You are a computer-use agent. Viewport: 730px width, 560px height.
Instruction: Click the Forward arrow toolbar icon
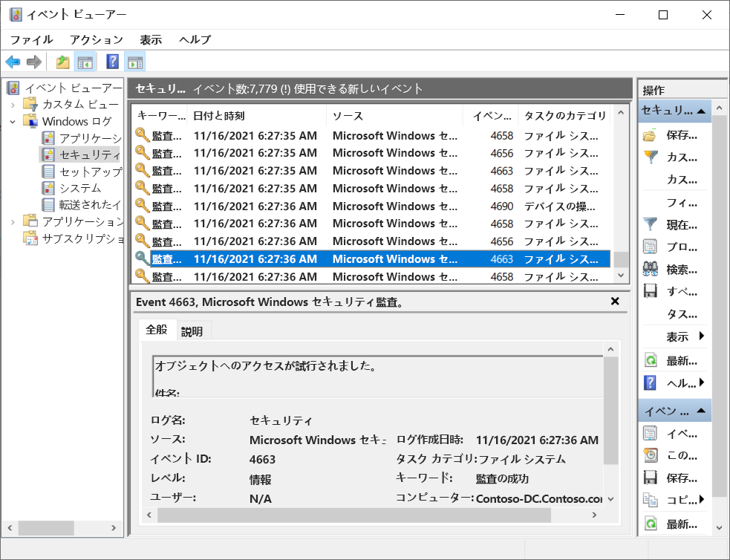tap(34, 62)
